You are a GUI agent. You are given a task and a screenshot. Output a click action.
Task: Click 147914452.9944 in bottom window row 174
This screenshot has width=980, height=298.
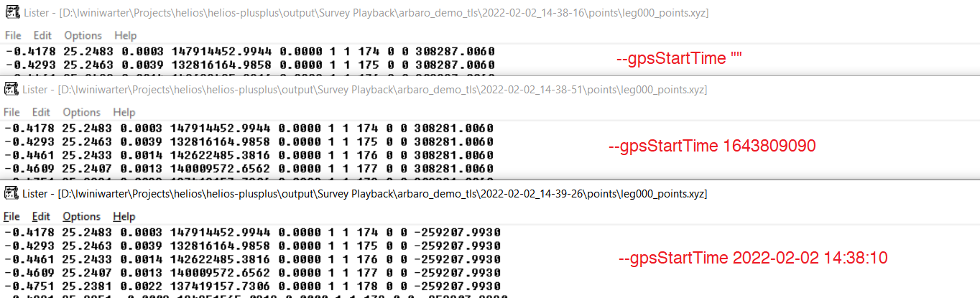pyautogui.click(x=221, y=233)
